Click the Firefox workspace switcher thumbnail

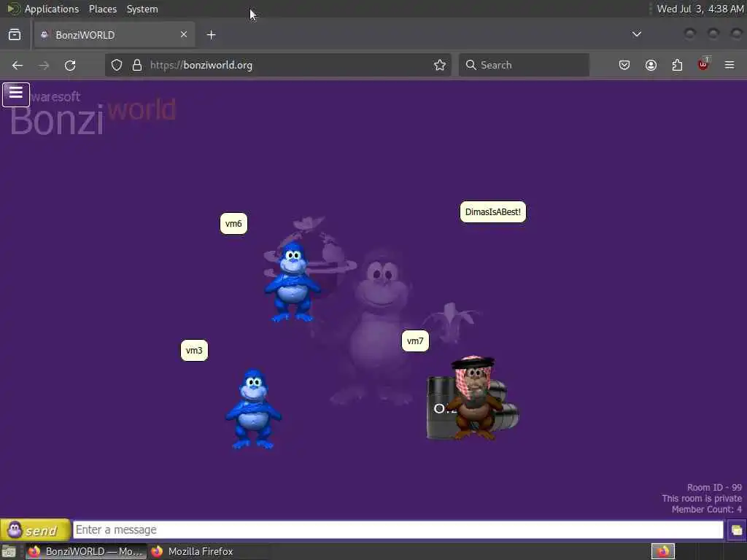662,551
